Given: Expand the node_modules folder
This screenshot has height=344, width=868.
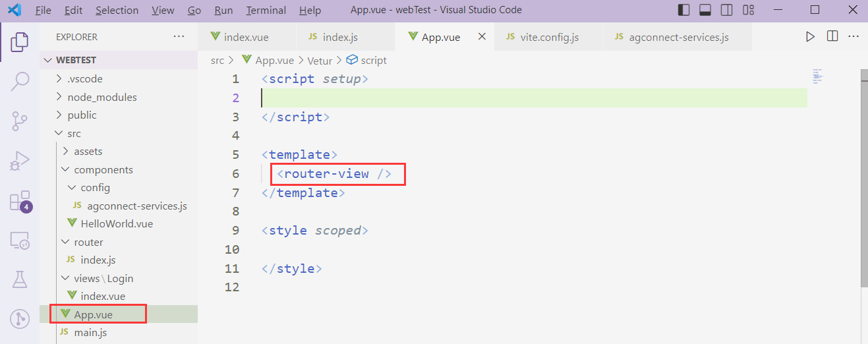Looking at the screenshot, I should 101,97.
